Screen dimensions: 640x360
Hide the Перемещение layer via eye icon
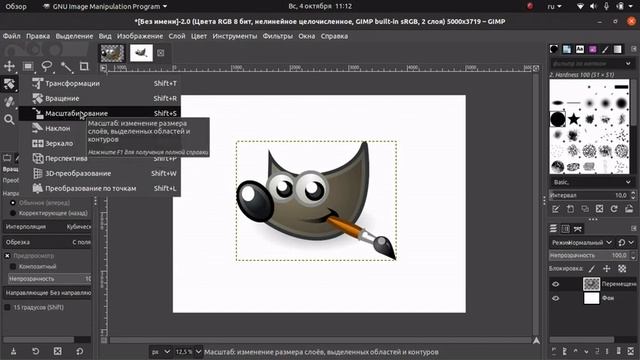click(556, 284)
